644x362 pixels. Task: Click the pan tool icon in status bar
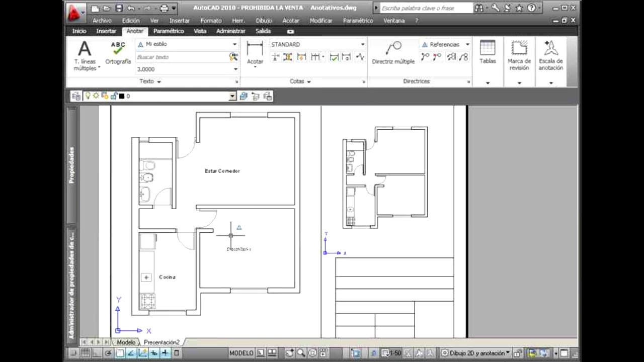coord(289,353)
